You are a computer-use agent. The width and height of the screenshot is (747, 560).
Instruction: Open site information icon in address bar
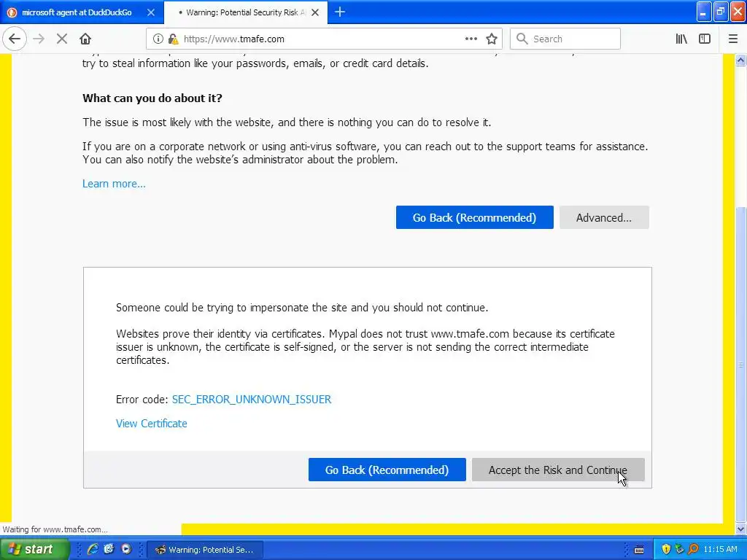158,39
